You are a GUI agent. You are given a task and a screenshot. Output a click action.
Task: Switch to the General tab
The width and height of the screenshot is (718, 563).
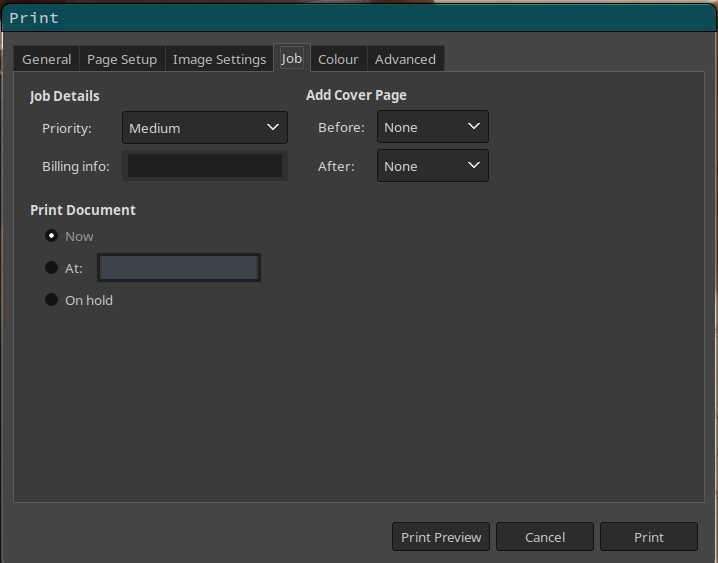(x=47, y=59)
